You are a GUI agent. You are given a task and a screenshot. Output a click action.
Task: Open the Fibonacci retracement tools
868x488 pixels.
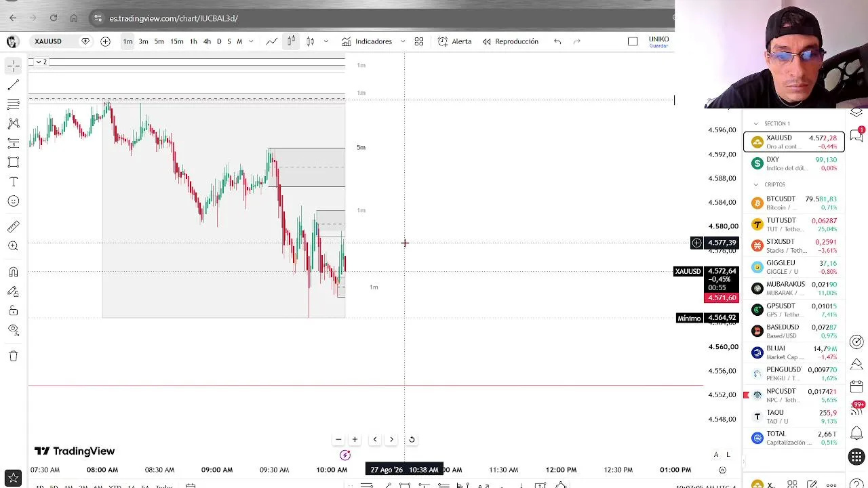[x=13, y=104]
